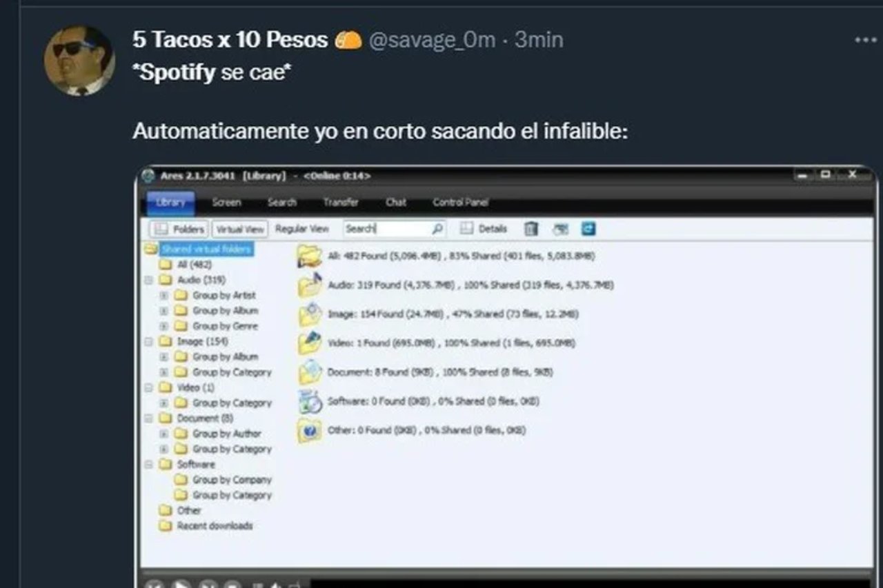Maximize the Ares window

tap(825, 175)
